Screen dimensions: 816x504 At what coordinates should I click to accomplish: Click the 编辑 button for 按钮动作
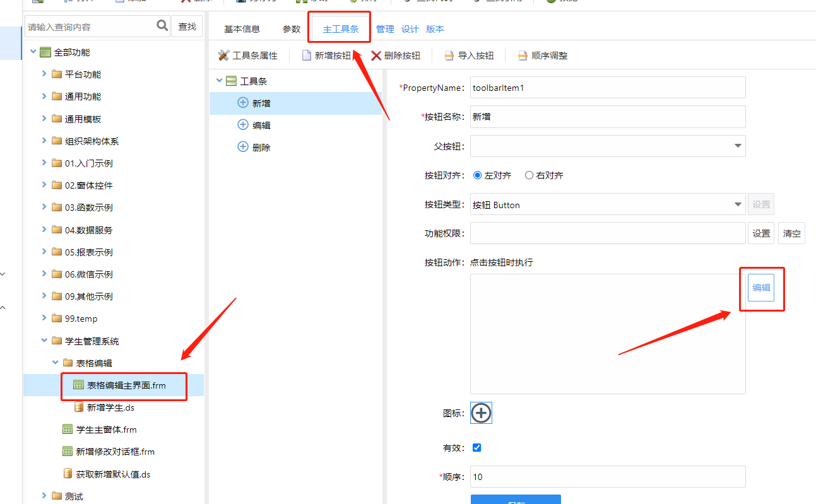click(761, 288)
